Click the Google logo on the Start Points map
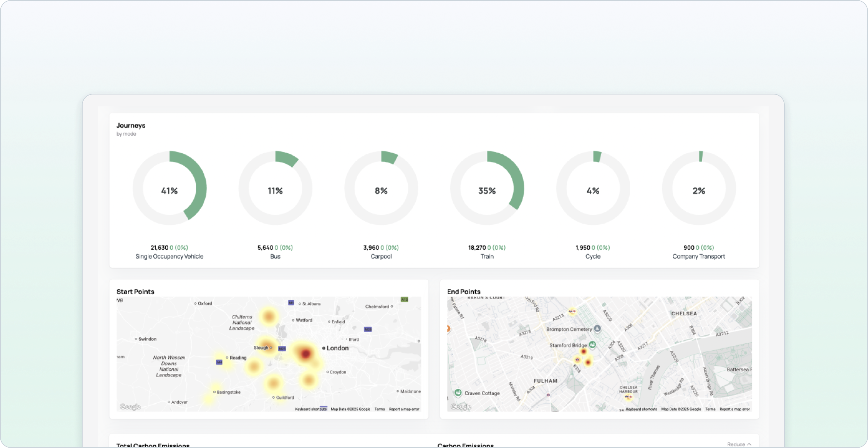868x448 pixels. coord(129,406)
